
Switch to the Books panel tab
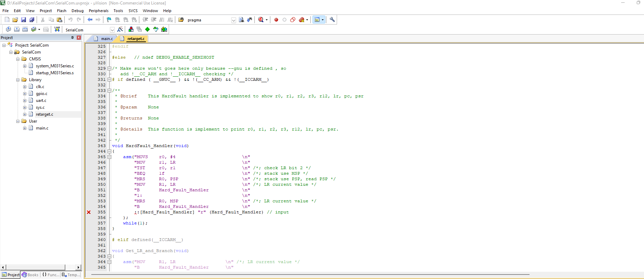point(30,275)
